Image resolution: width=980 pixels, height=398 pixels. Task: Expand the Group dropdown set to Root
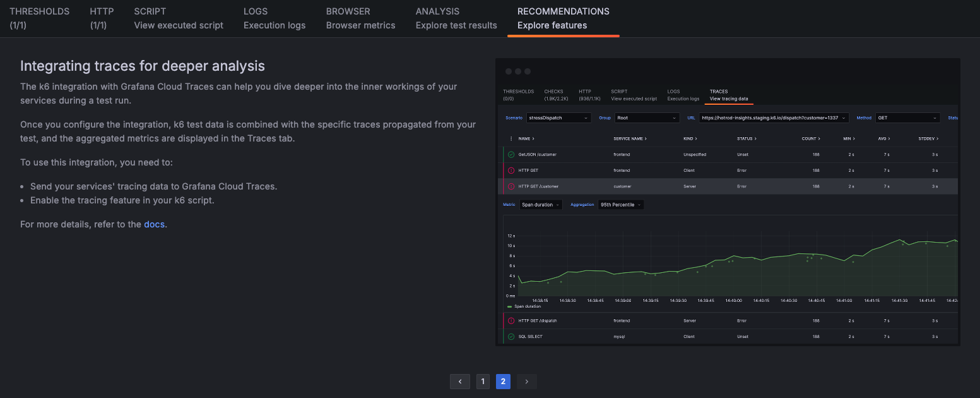(x=647, y=118)
